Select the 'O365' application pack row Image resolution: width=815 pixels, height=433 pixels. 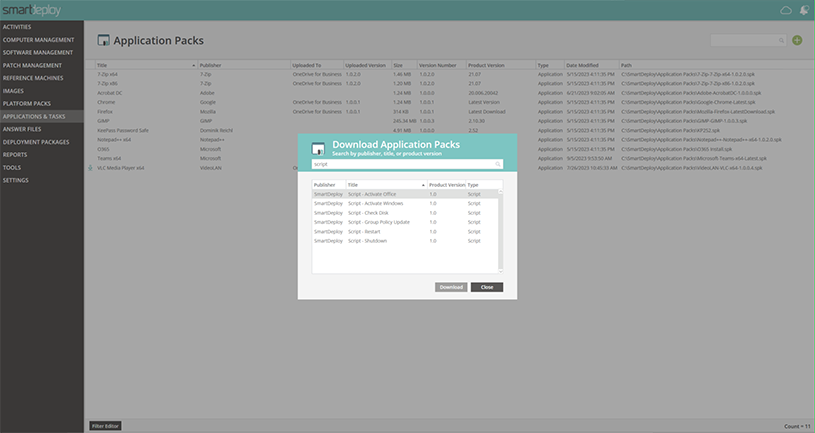pyautogui.click(x=450, y=149)
